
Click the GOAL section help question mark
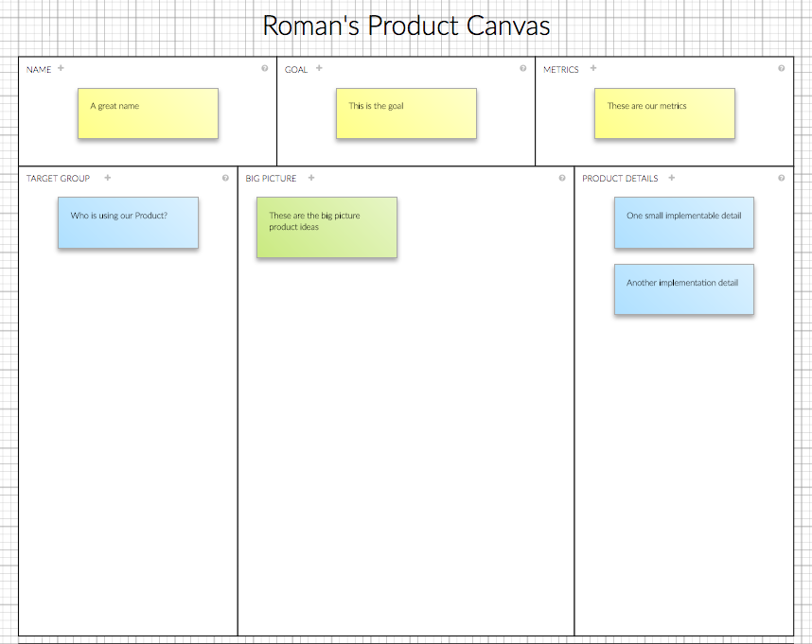[x=523, y=68]
